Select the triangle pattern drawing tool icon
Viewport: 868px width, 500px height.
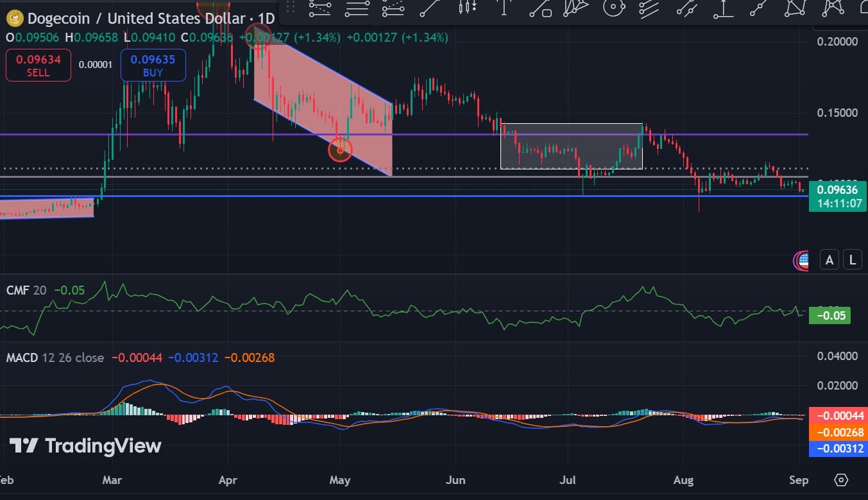(577, 8)
